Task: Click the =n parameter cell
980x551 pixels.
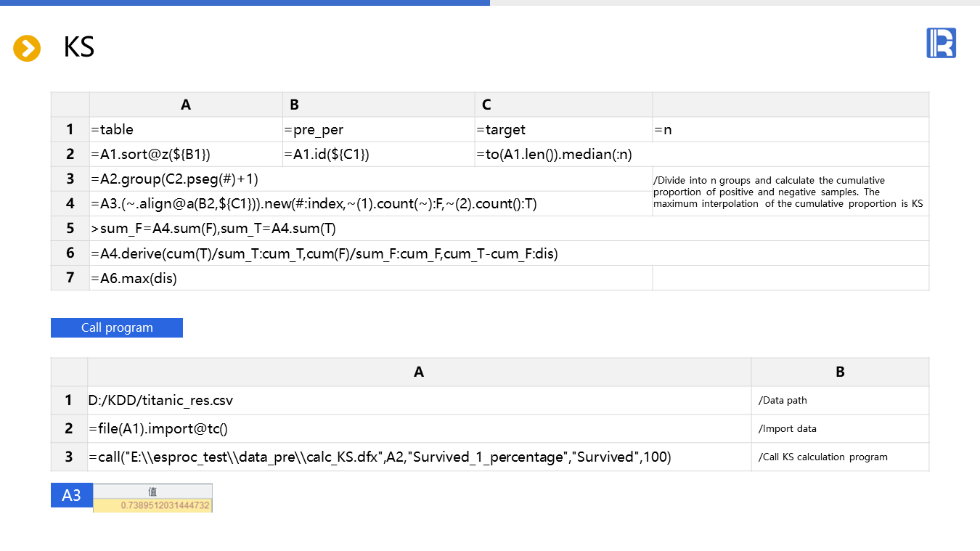Action: 790,130
